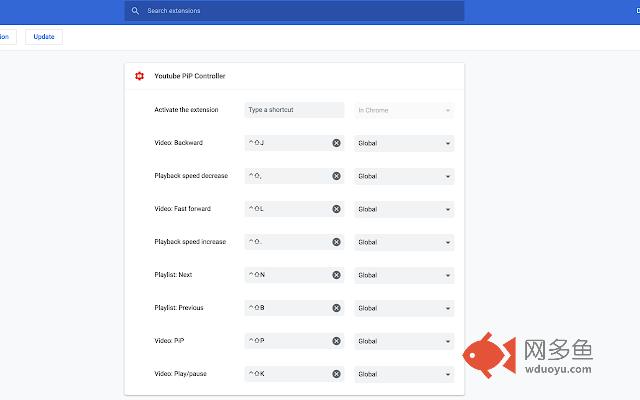Open the scope dropdown for Playback speed increase

tap(404, 242)
